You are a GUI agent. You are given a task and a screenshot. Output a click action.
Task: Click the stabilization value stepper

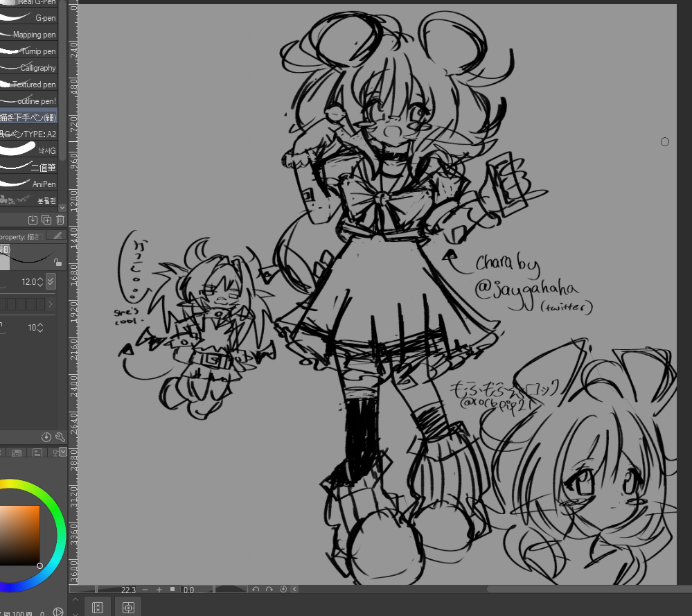tap(40, 328)
